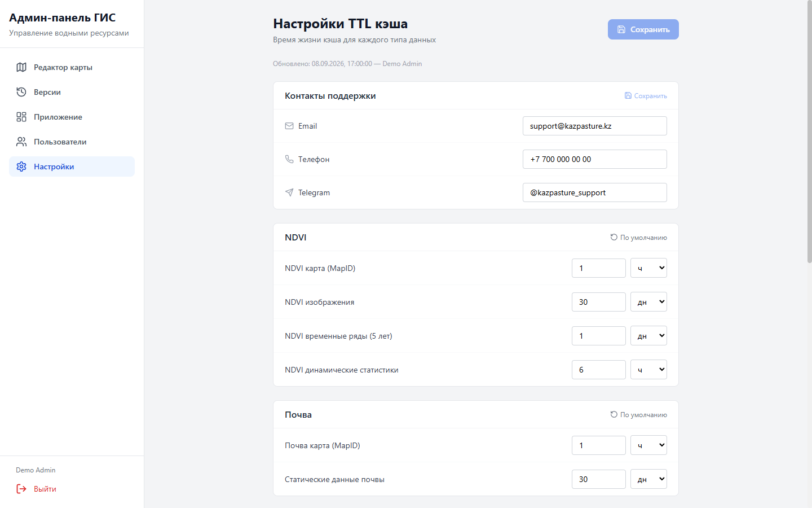This screenshot has height=508, width=812.
Task: Click the Demo Admin user label
Action: (x=36, y=470)
